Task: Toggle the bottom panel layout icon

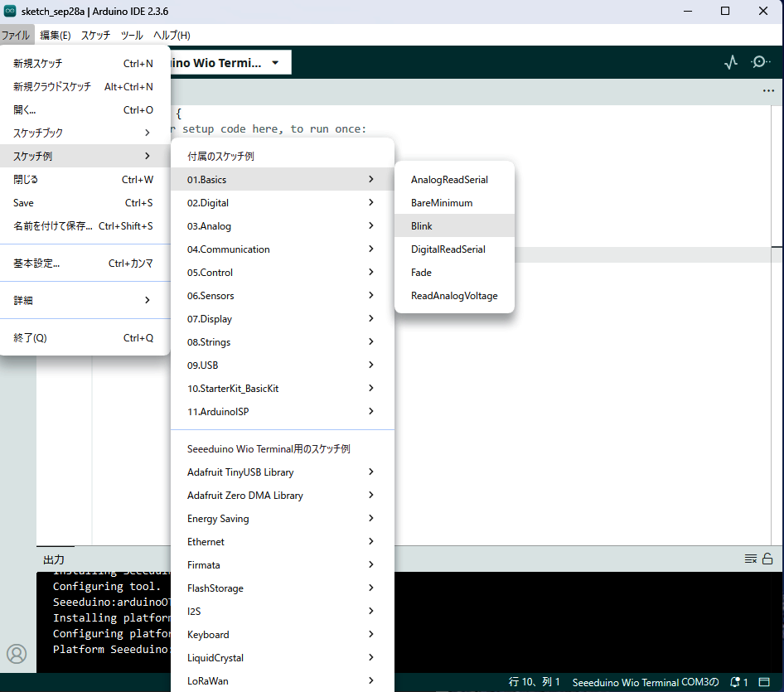Action: click(x=765, y=682)
